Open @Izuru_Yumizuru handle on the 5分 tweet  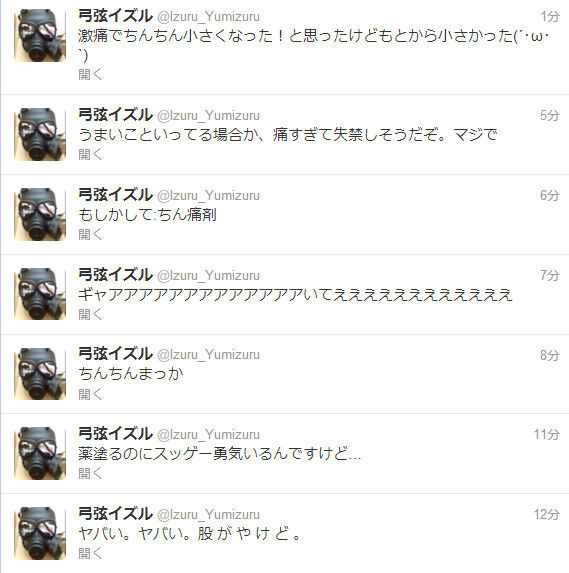pyautogui.click(x=208, y=115)
